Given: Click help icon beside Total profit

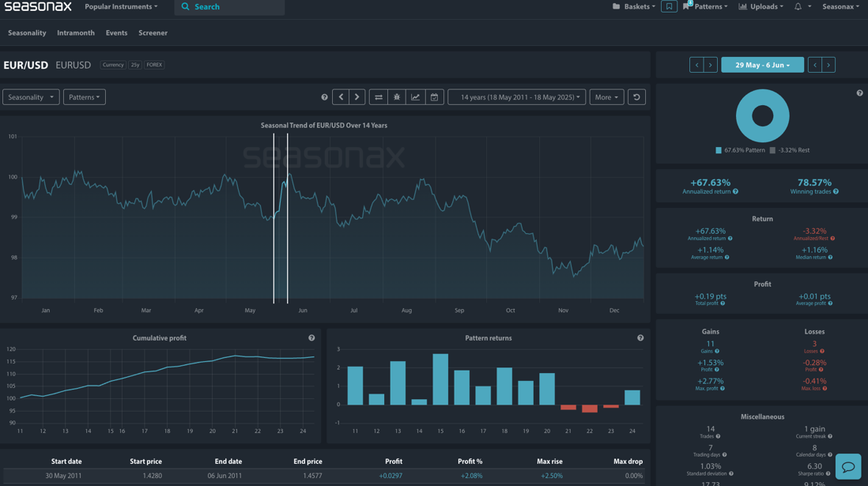Looking at the screenshot, I should pyautogui.click(x=723, y=303).
